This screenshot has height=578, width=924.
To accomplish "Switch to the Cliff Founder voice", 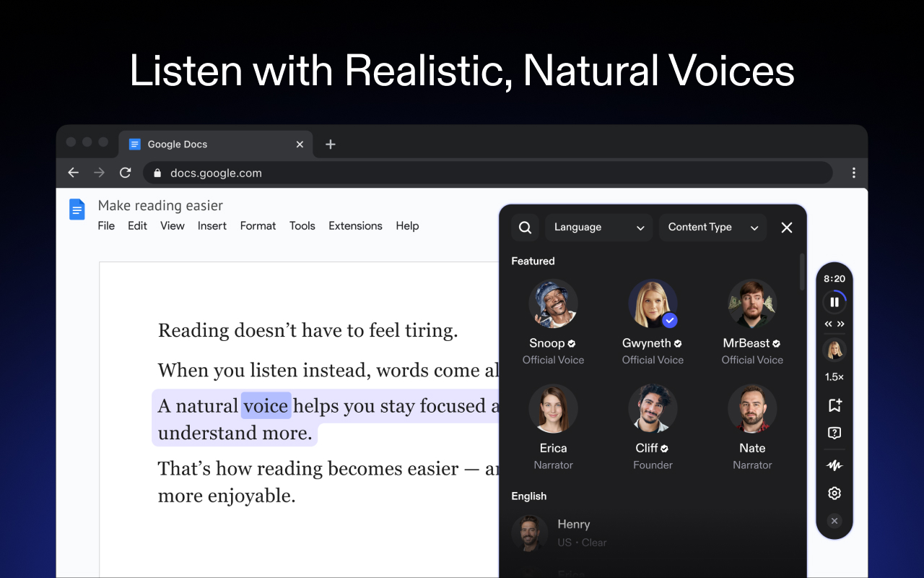I will [653, 408].
